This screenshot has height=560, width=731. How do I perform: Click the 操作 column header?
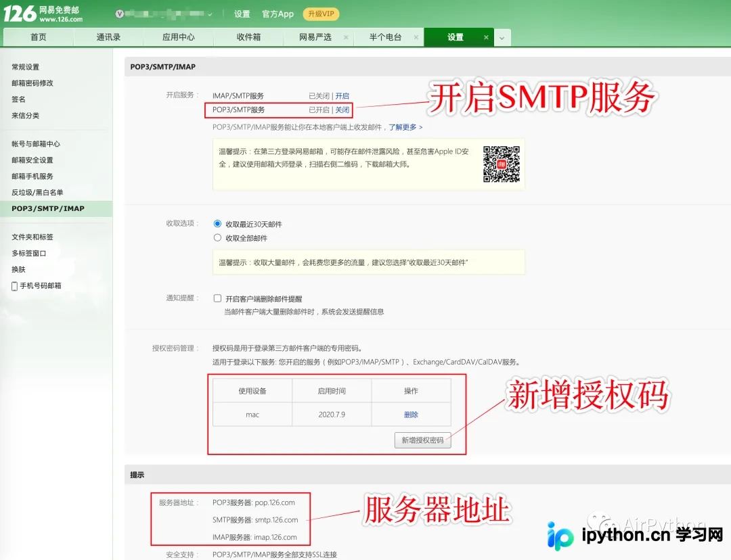(x=412, y=391)
